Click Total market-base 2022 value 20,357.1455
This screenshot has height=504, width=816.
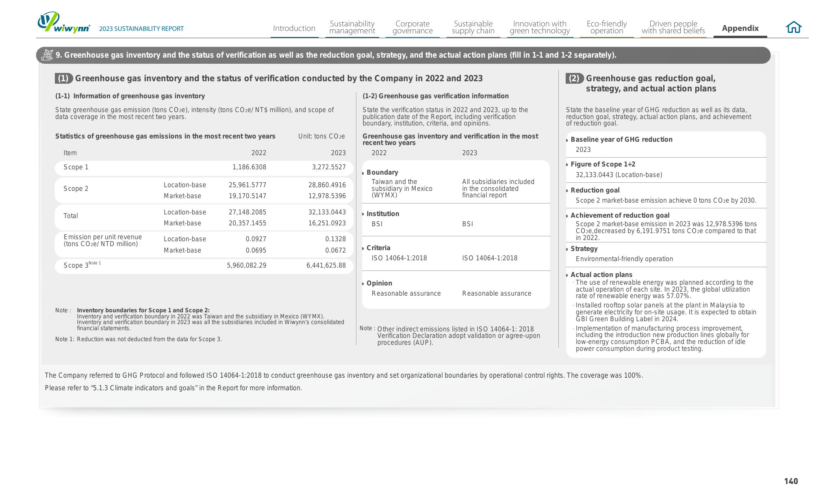pos(247,223)
